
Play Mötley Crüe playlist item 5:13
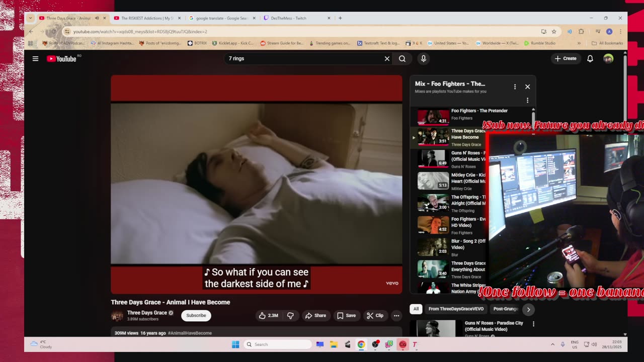449,181
